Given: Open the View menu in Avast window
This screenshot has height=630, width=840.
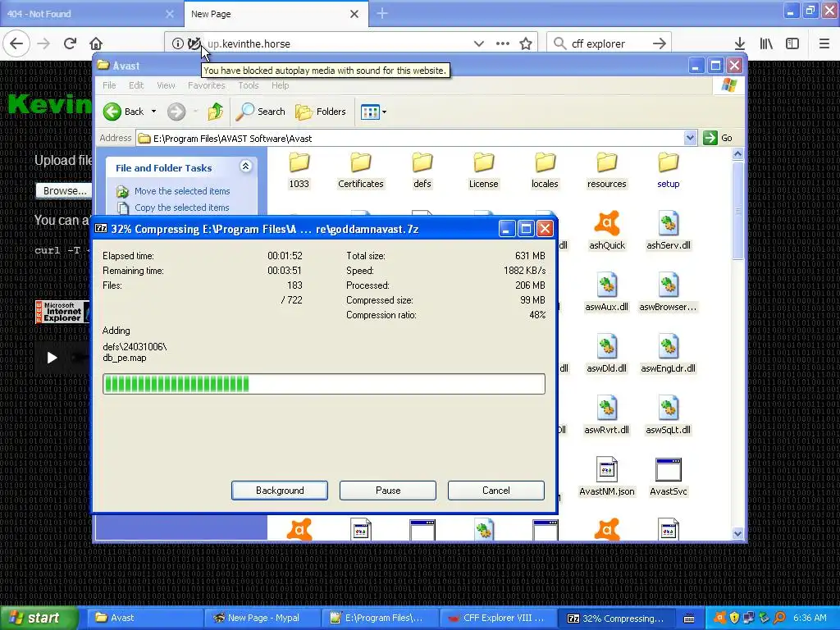Looking at the screenshot, I should (166, 85).
